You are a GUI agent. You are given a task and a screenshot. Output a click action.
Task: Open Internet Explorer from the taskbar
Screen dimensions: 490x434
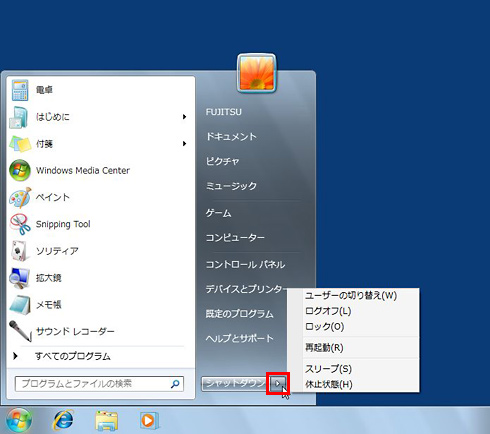(63, 420)
